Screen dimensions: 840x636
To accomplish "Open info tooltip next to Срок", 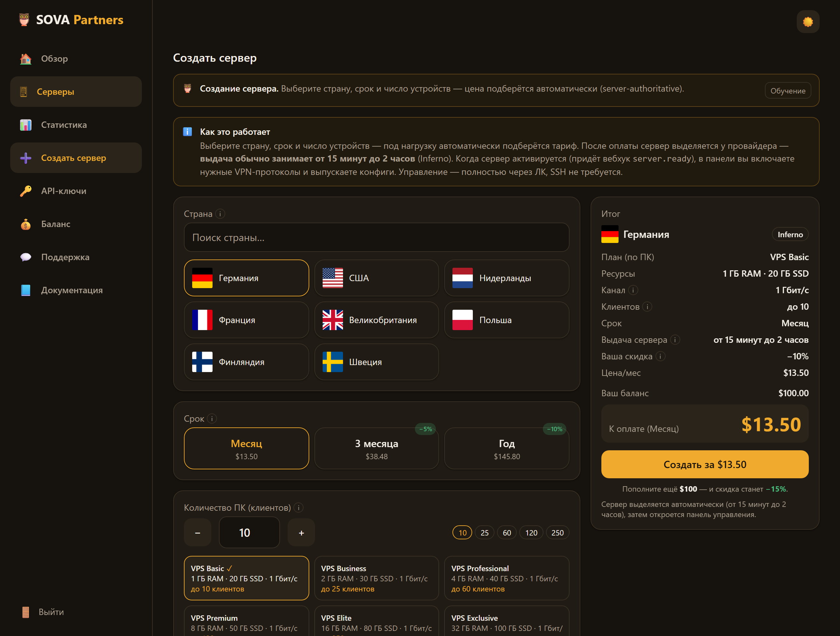I will coord(212,418).
